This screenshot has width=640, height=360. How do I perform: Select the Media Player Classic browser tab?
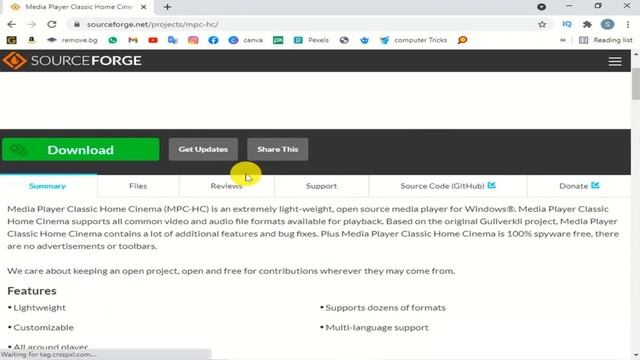[x=78, y=7]
